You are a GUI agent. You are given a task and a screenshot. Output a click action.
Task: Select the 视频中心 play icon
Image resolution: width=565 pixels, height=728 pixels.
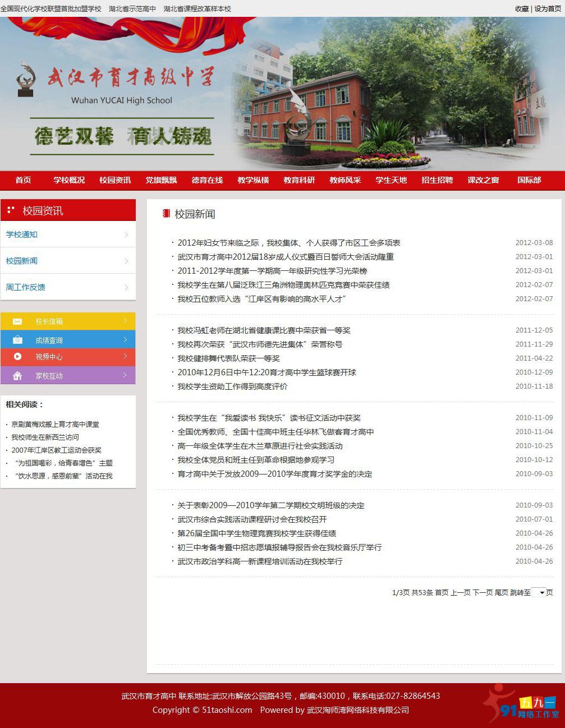click(x=17, y=357)
